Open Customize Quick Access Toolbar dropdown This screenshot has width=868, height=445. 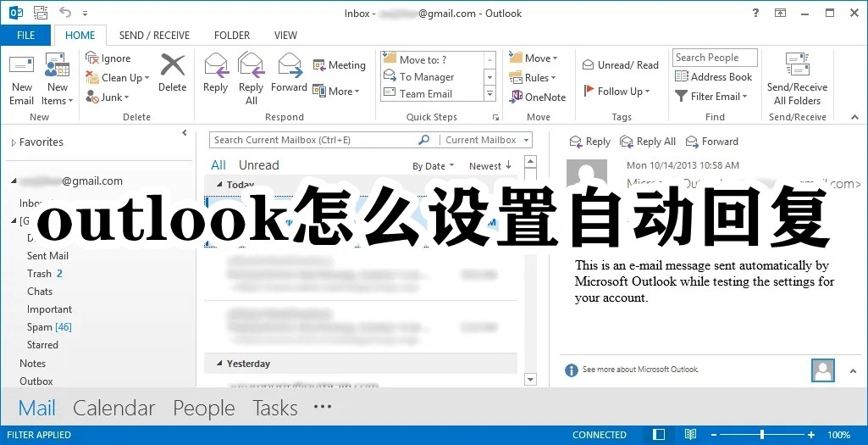tap(85, 13)
